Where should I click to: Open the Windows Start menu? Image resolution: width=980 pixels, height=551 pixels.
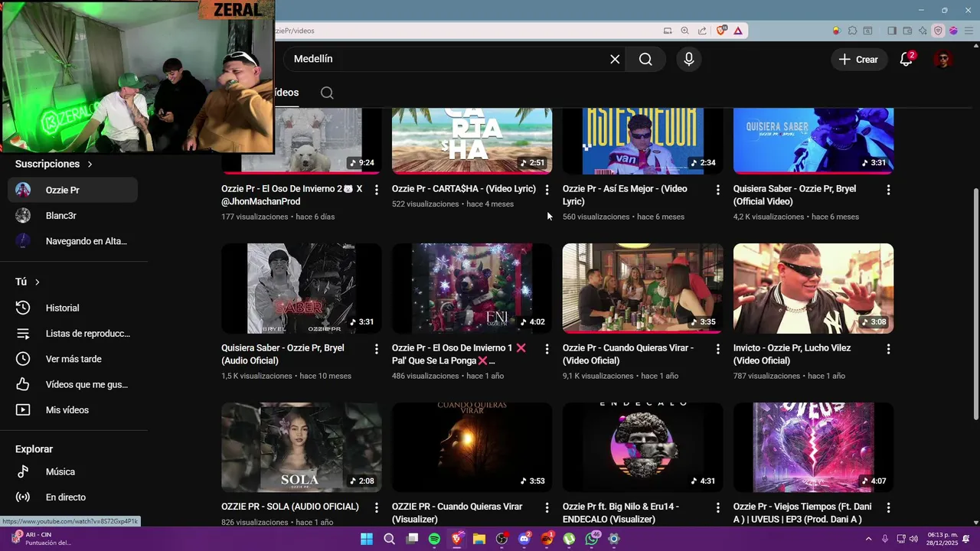click(367, 539)
